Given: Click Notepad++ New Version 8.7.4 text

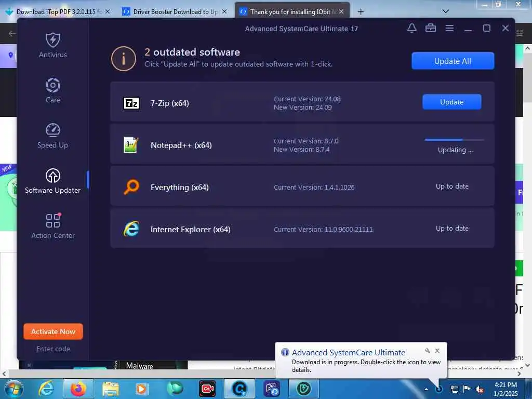Looking at the screenshot, I should (x=302, y=149).
